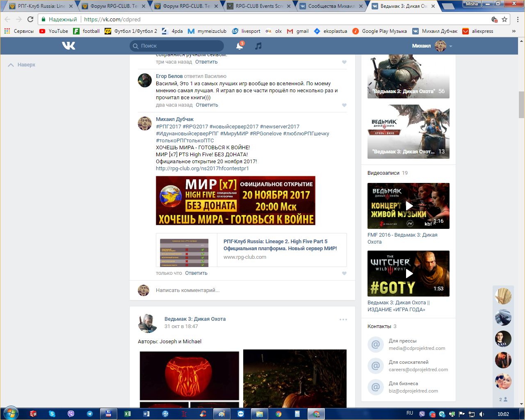Open the Контакты section header
Viewport: 525px width, 420px height.
(x=382, y=326)
